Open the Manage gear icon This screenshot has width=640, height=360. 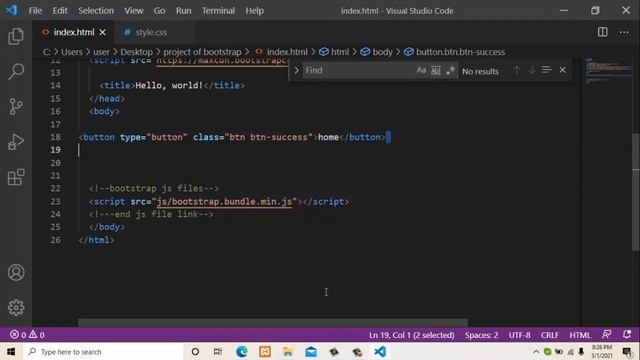(x=16, y=307)
